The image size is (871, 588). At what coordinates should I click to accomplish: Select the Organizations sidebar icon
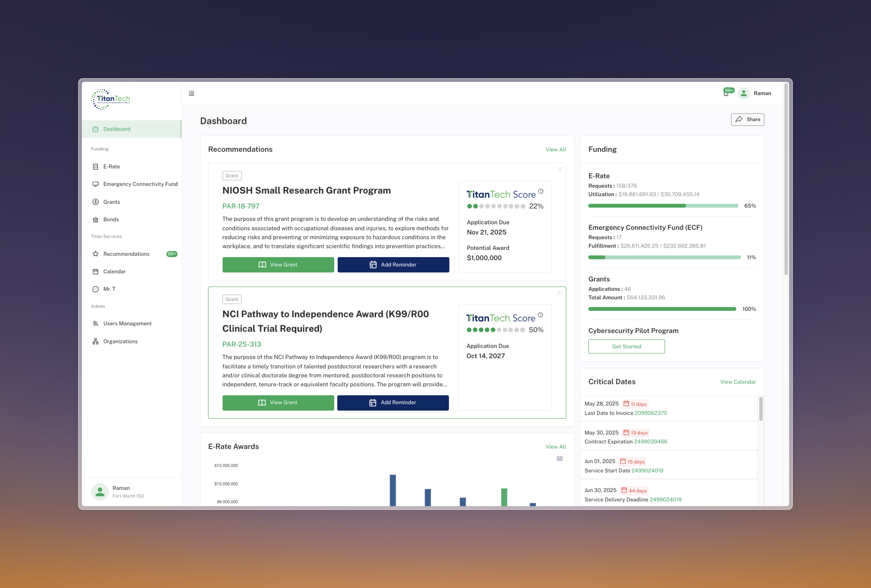coord(96,341)
